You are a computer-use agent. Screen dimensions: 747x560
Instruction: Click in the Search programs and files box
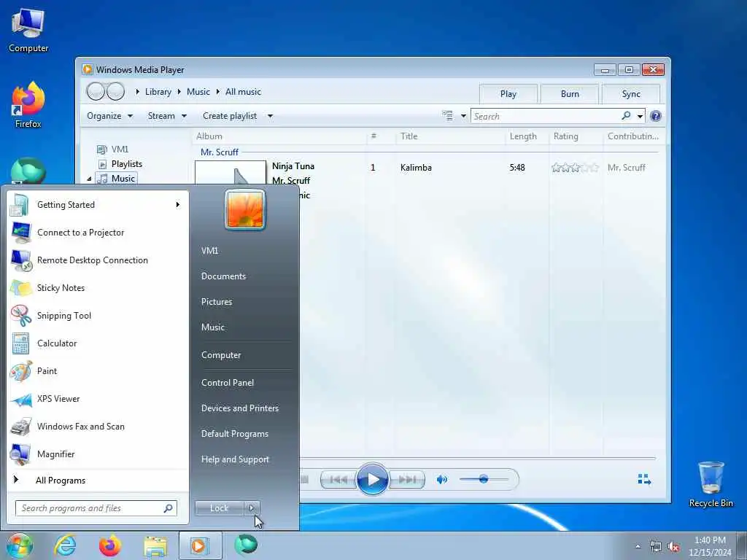click(x=96, y=508)
